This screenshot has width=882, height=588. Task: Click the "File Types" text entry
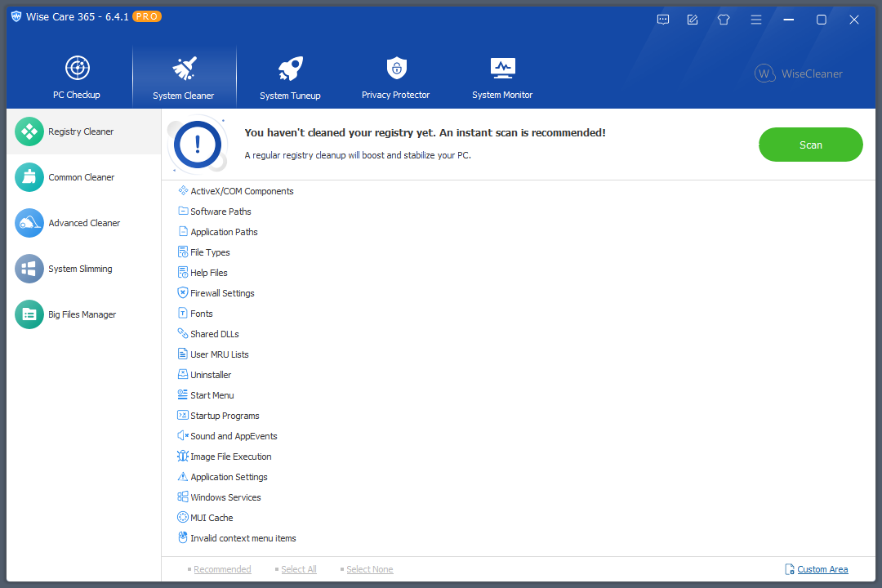pos(210,252)
